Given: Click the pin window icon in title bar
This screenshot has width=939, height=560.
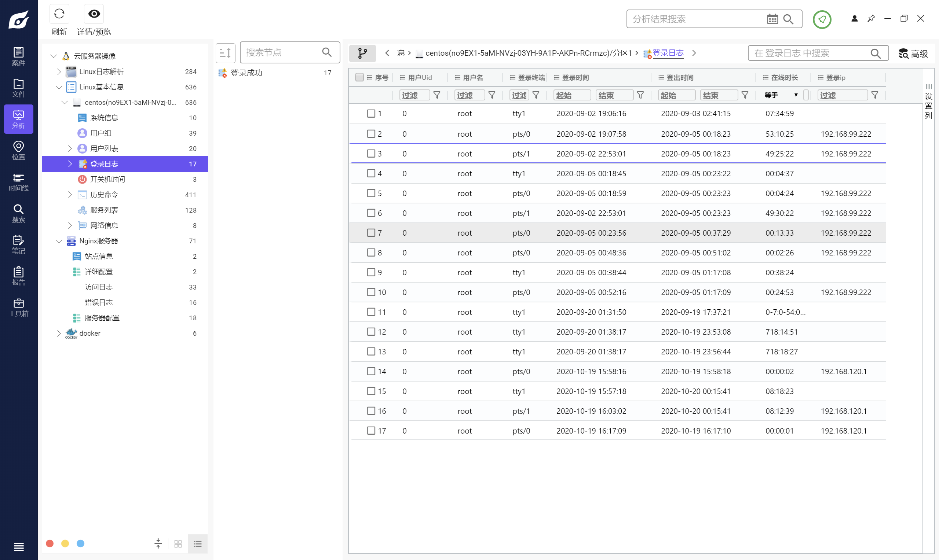Looking at the screenshot, I should pos(871,18).
